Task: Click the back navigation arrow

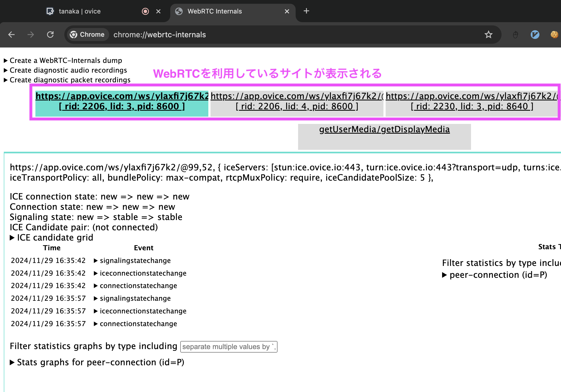Action: point(11,35)
